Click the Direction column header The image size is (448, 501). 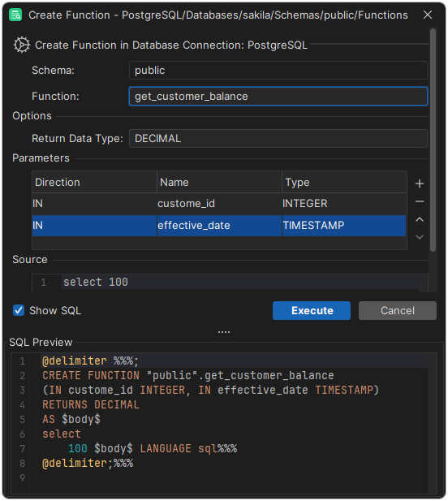[x=94, y=182]
